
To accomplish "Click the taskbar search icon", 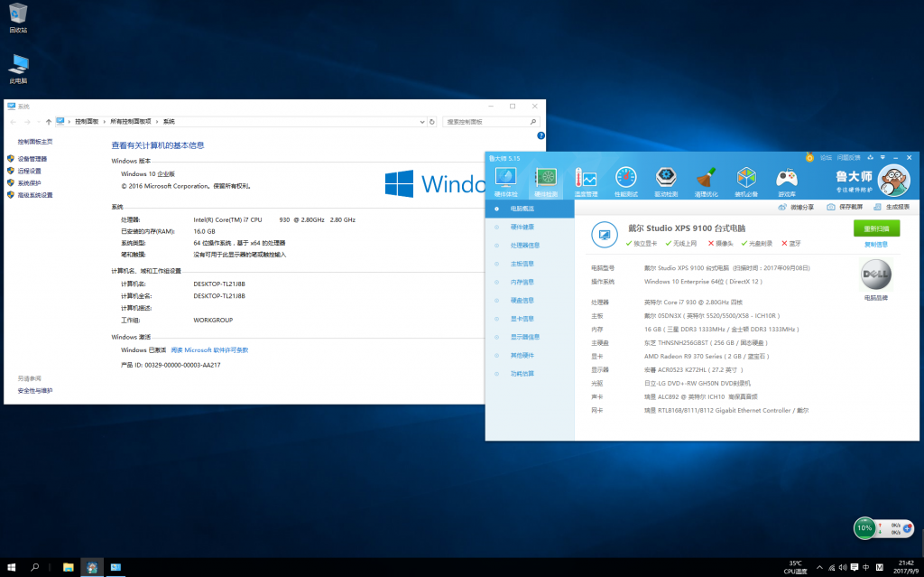I will [35, 568].
